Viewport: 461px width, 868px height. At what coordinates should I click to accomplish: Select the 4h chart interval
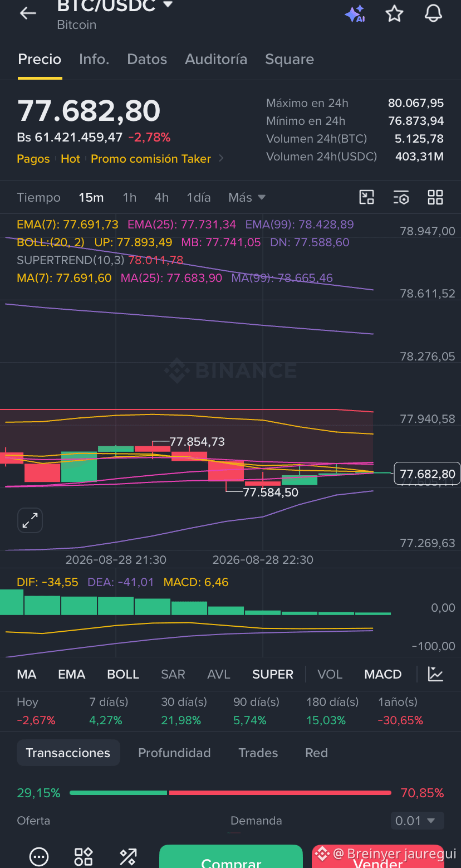click(161, 197)
